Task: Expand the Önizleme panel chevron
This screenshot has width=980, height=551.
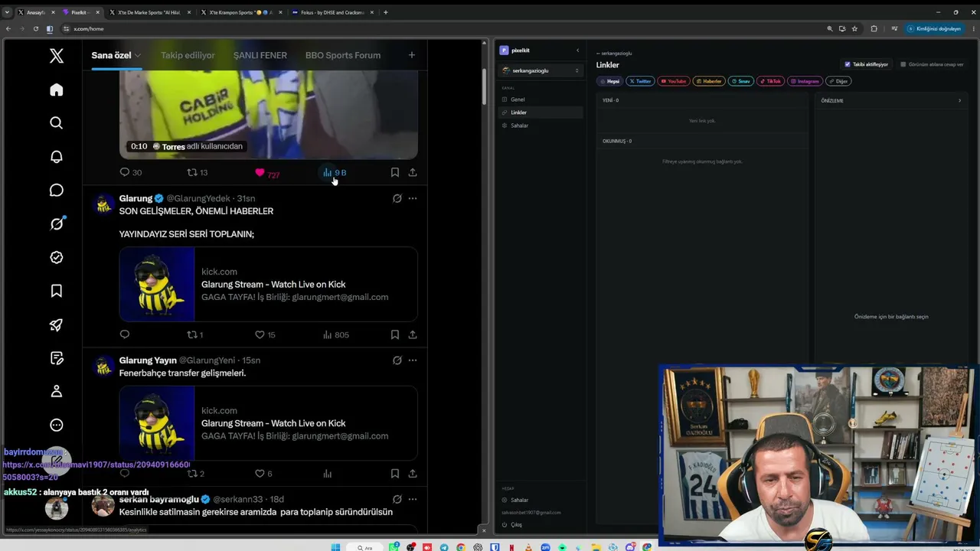Action: tap(959, 100)
